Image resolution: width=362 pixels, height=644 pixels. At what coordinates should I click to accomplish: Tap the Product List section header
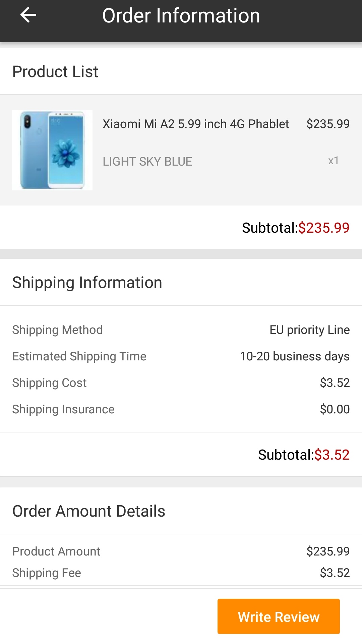pos(55,72)
